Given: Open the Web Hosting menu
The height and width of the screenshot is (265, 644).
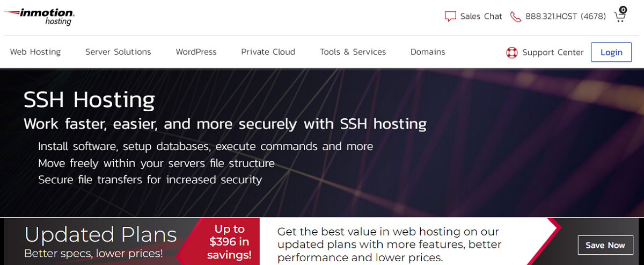Looking at the screenshot, I should coord(35,52).
